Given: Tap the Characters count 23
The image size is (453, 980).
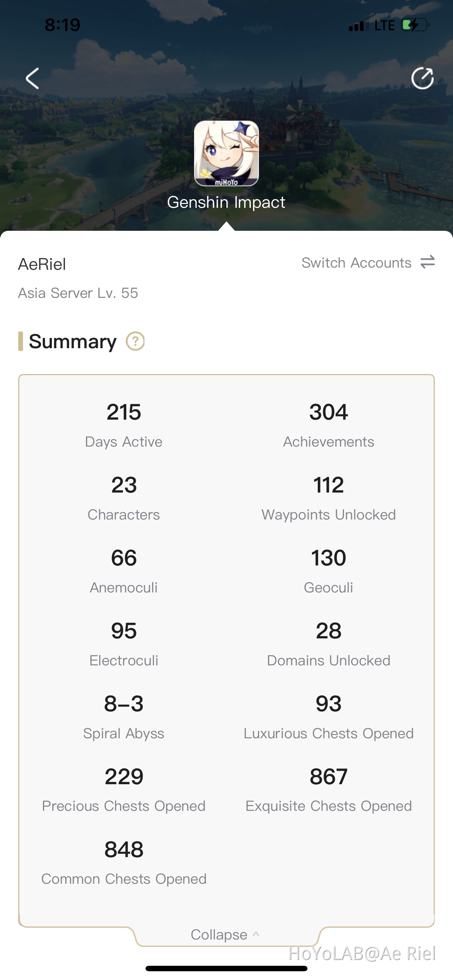Looking at the screenshot, I should coord(124,485).
